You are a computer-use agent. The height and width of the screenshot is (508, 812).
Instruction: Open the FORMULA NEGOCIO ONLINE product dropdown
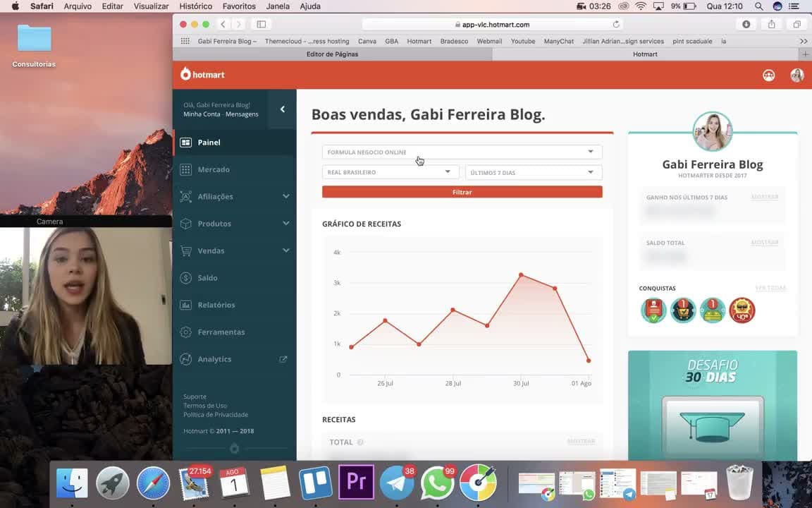pos(462,152)
